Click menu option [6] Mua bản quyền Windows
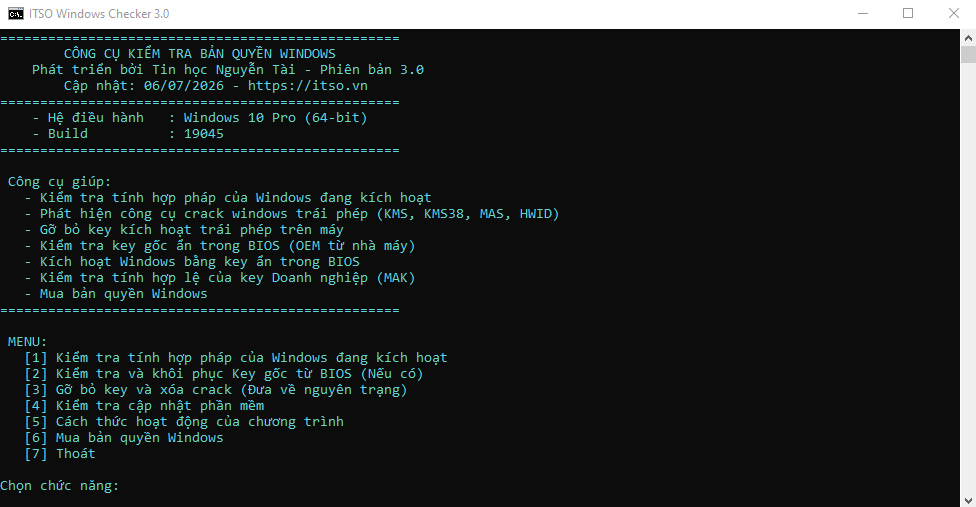This screenshot has height=507, width=976. pyautogui.click(x=124, y=438)
